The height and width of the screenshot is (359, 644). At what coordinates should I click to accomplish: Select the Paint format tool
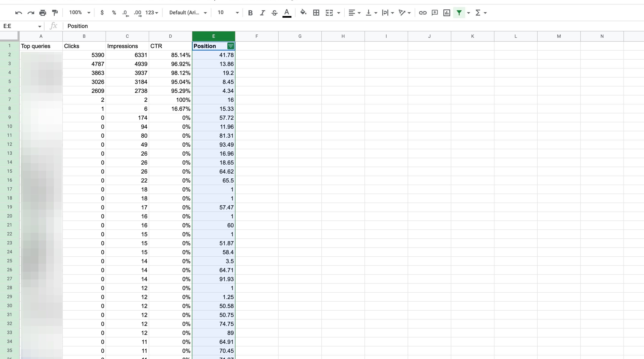(x=55, y=13)
